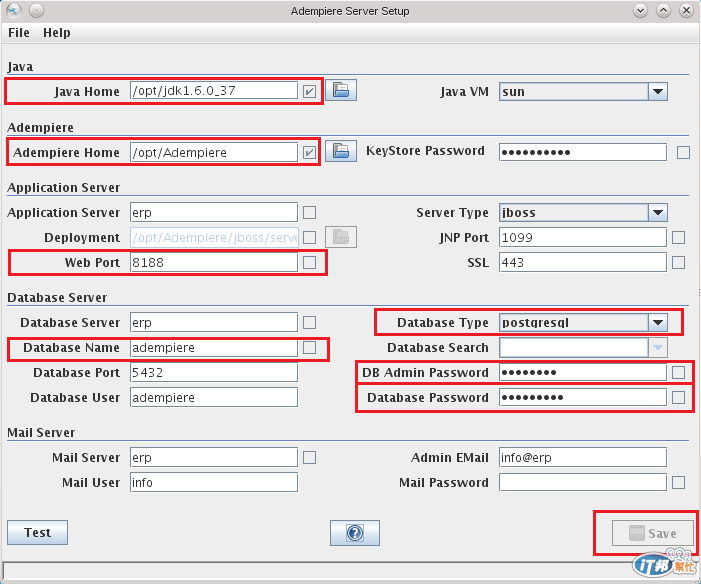Image resolution: width=701 pixels, height=584 pixels.
Task: Open the help question mark button
Action: [355, 533]
